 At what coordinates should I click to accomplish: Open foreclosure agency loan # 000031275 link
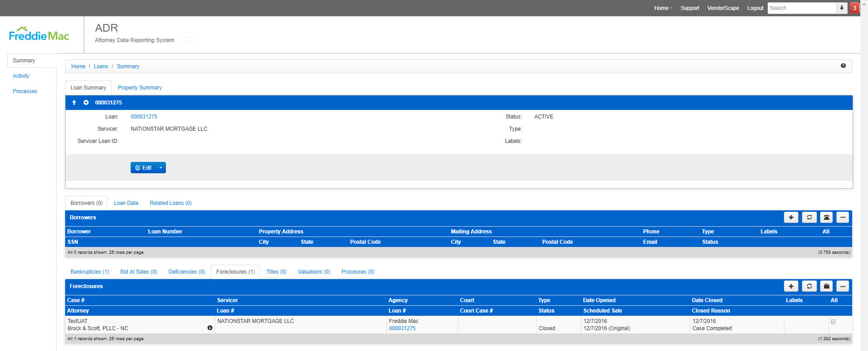[x=402, y=328]
